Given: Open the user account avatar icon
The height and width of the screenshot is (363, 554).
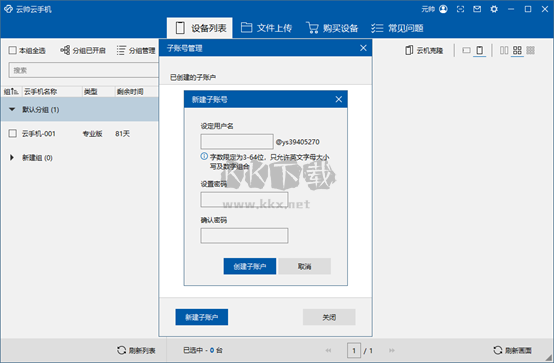Looking at the screenshot, I should point(443,9).
